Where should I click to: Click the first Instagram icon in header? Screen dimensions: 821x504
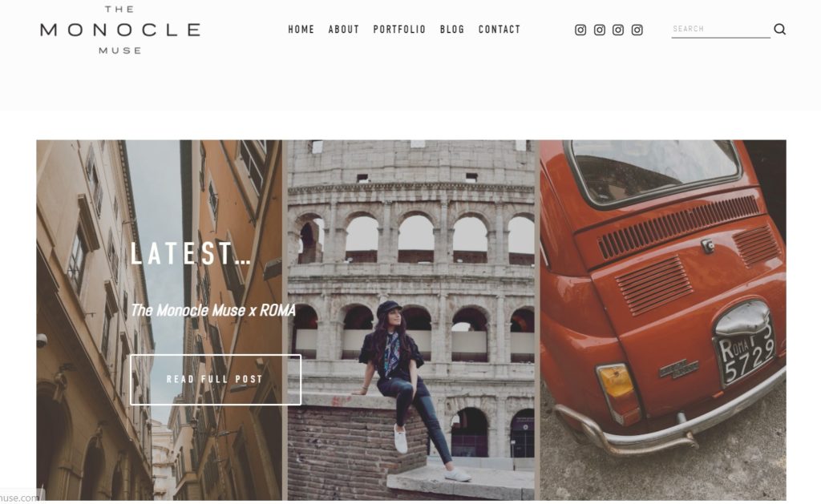coord(580,30)
